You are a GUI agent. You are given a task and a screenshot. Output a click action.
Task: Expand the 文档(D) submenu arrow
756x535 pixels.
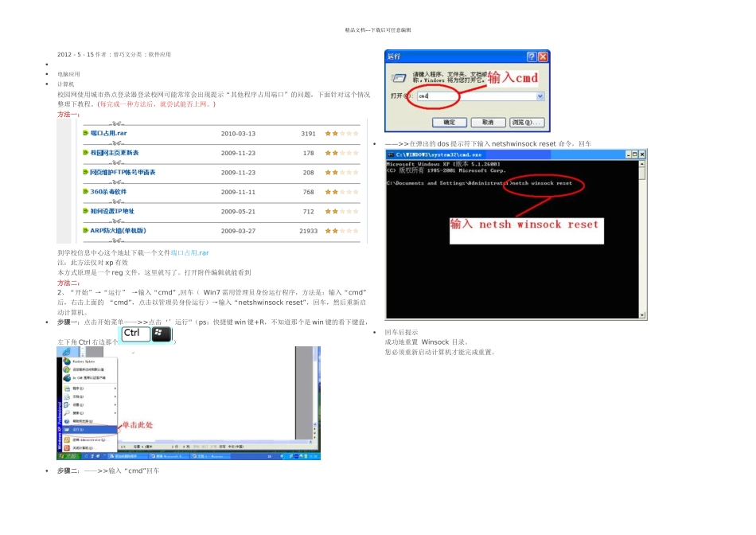(115, 396)
